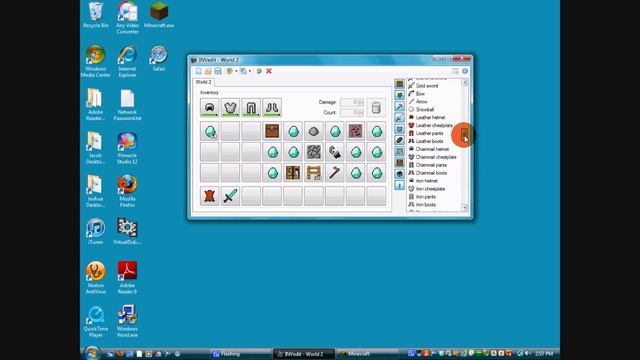Click the Minecraft.exe desktop icon
Image resolution: width=640 pixels, height=360 pixels.
point(159,15)
